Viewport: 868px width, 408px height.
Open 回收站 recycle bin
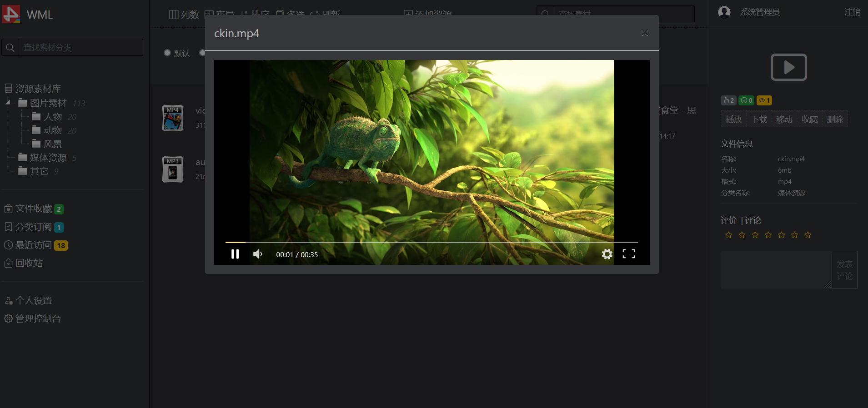[x=23, y=263]
